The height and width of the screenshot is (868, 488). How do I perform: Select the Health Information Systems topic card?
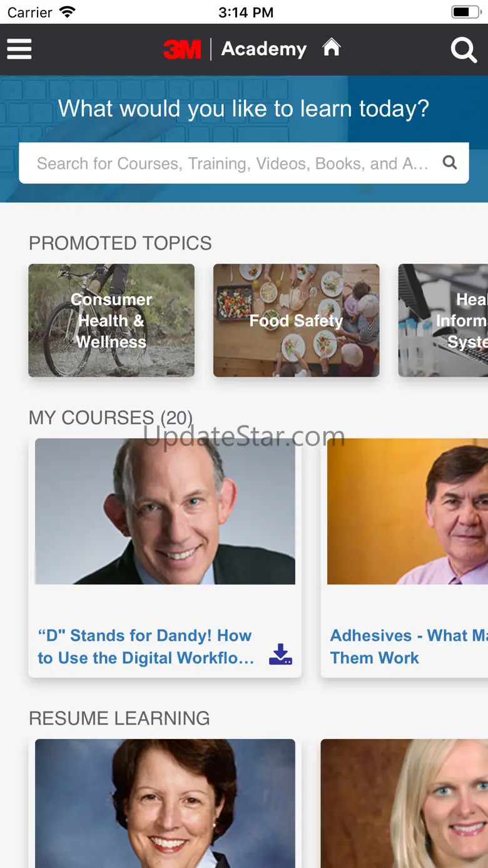[444, 320]
